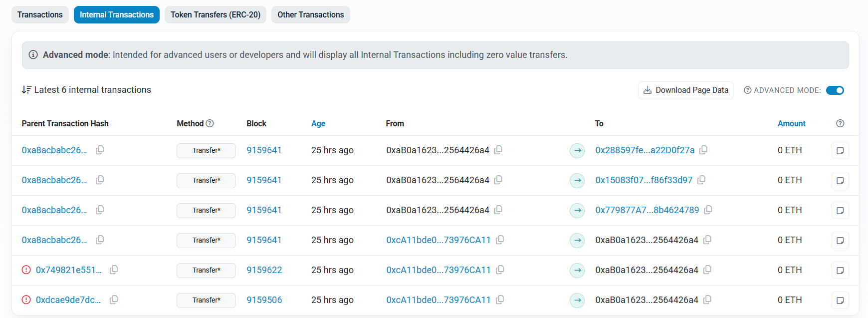Click the Age column header

[x=318, y=123]
